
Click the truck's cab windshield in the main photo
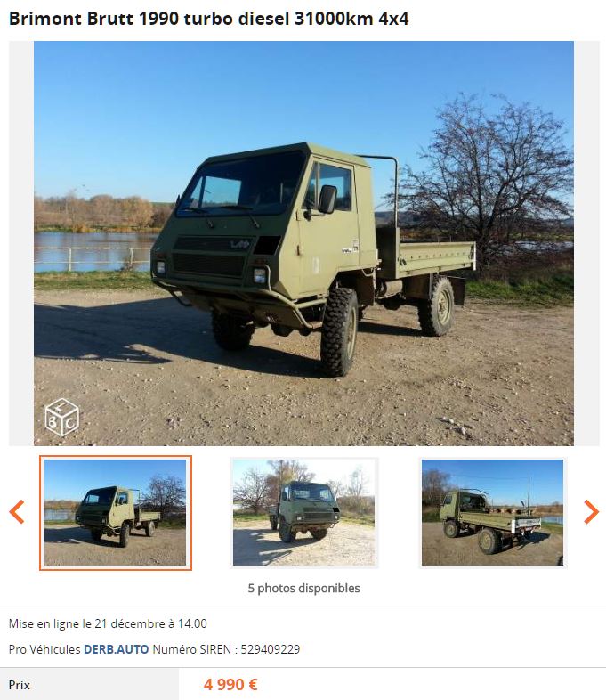(x=241, y=185)
